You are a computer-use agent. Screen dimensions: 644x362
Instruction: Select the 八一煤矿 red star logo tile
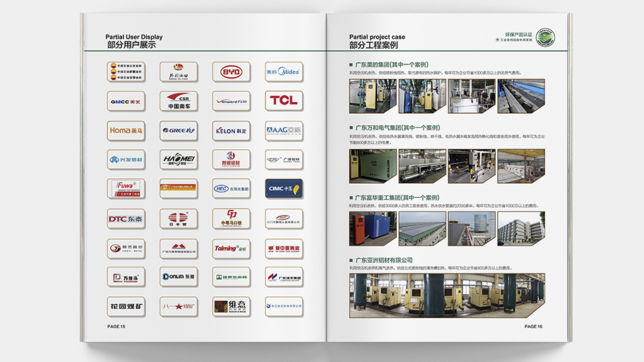(x=179, y=306)
